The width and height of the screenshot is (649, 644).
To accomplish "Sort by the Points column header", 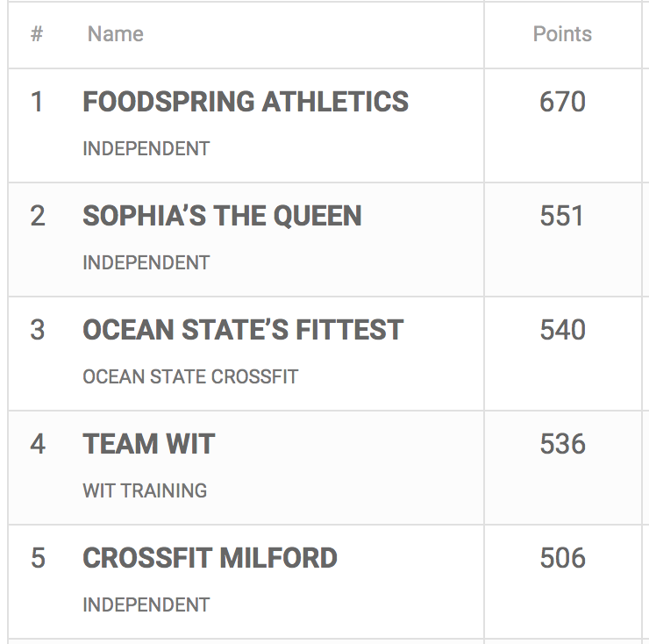I will pos(562,34).
